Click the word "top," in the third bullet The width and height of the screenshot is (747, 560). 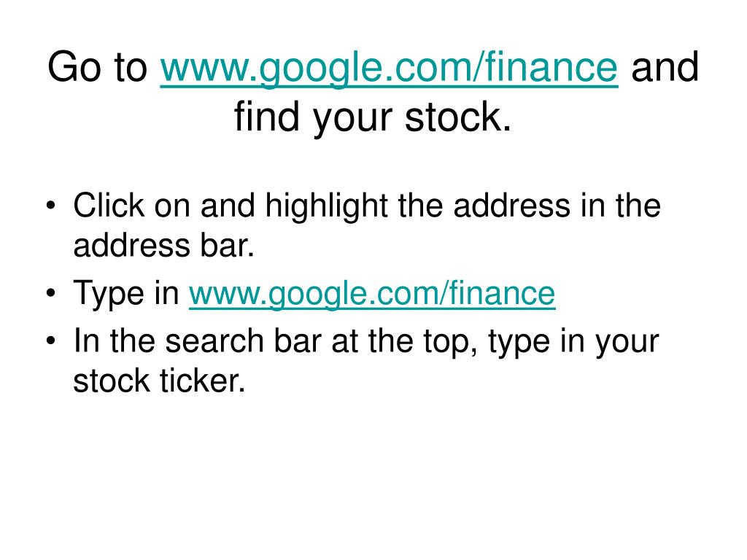(448, 340)
